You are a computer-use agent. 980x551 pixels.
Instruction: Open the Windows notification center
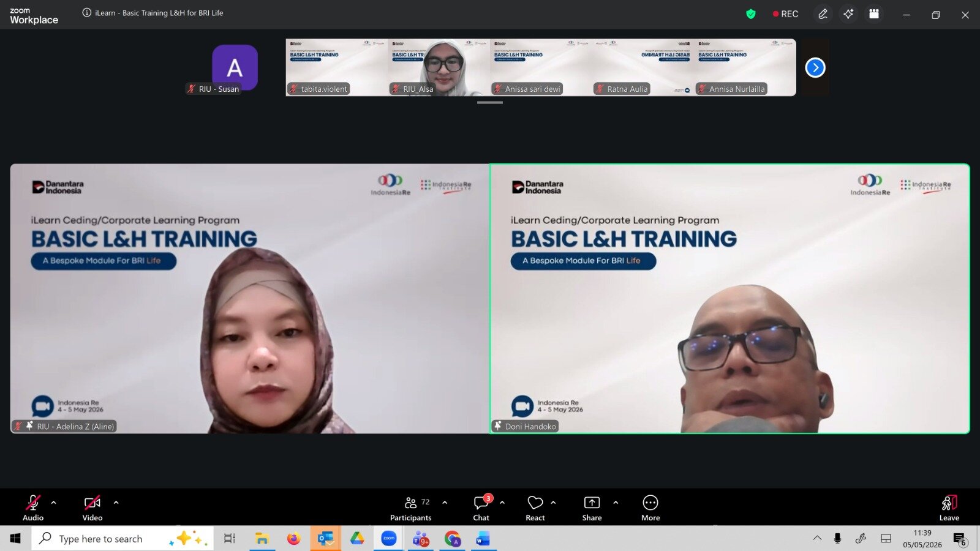click(960, 539)
